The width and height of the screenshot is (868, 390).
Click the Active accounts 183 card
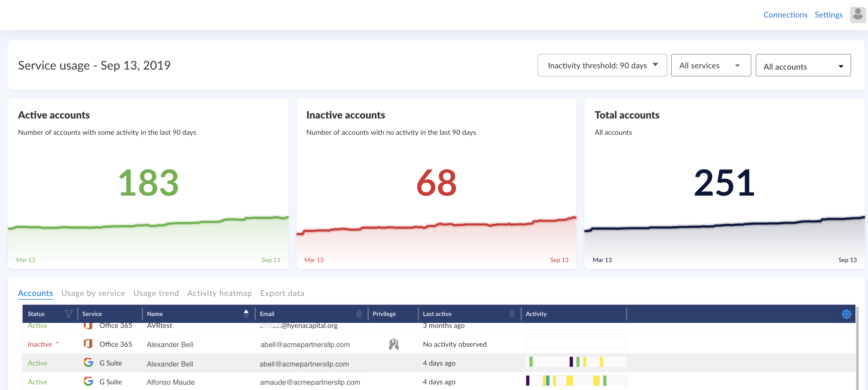point(148,183)
